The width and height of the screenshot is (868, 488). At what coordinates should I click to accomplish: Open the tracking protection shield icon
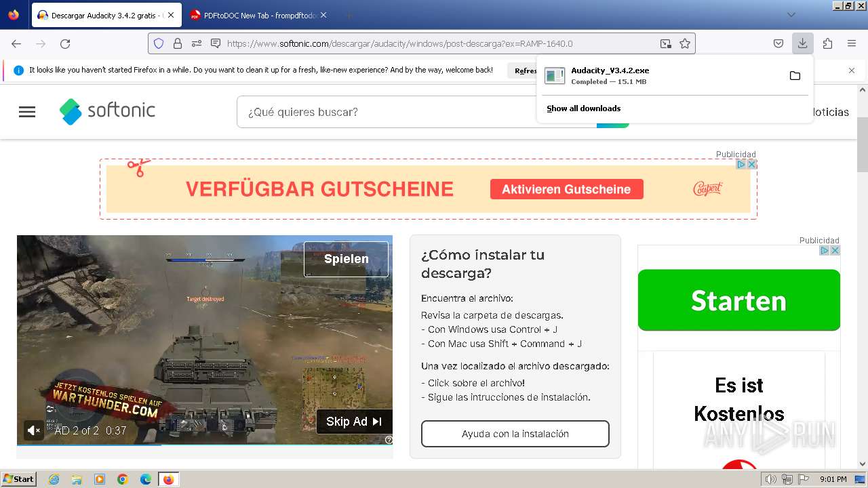click(x=159, y=43)
